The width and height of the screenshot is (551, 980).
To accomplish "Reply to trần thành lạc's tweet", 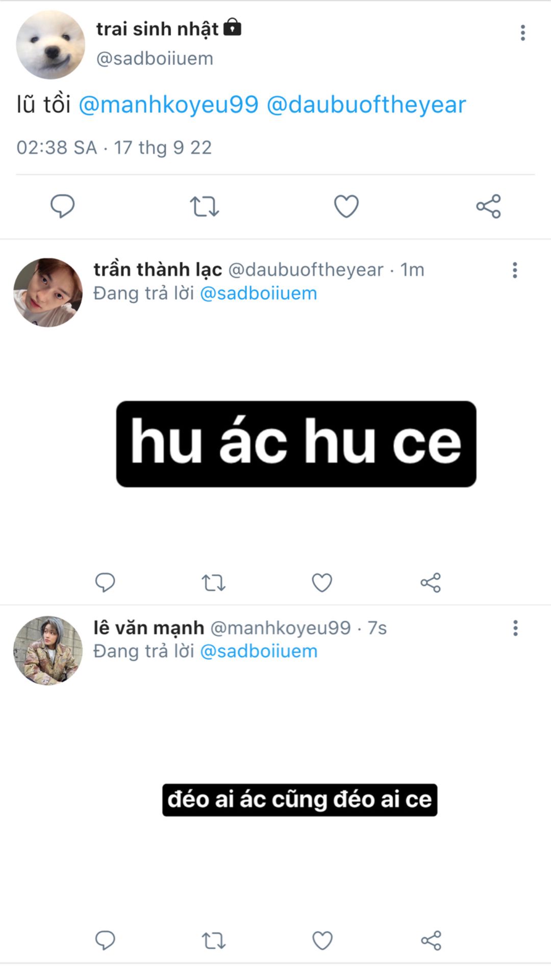I will (x=105, y=582).
